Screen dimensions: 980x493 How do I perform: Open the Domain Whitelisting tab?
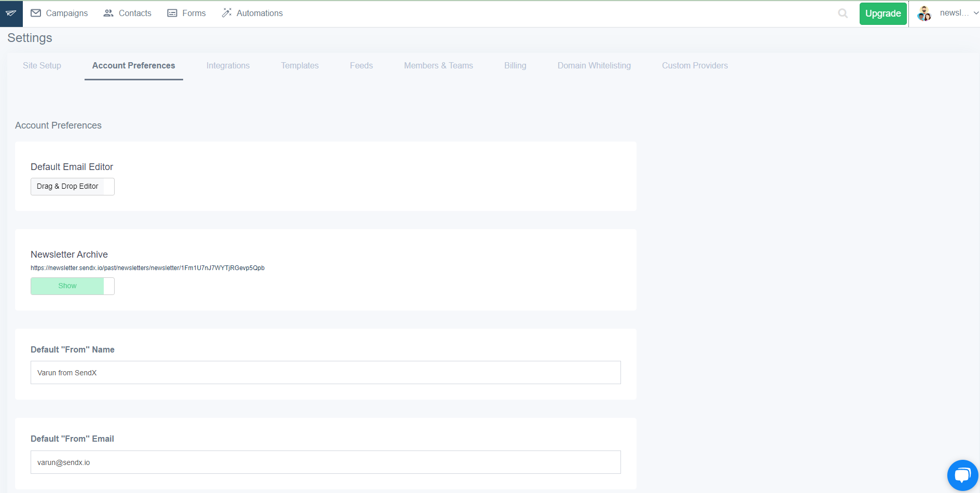tap(595, 66)
